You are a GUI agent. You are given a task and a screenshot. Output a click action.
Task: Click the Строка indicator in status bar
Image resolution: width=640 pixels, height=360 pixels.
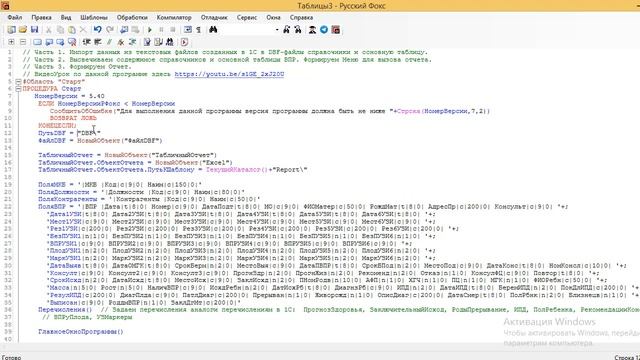pyautogui.click(x=627, y=357)
